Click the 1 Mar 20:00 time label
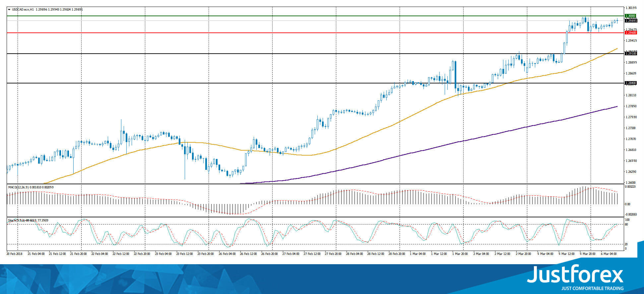644x294 pixels. pos(460,254)
